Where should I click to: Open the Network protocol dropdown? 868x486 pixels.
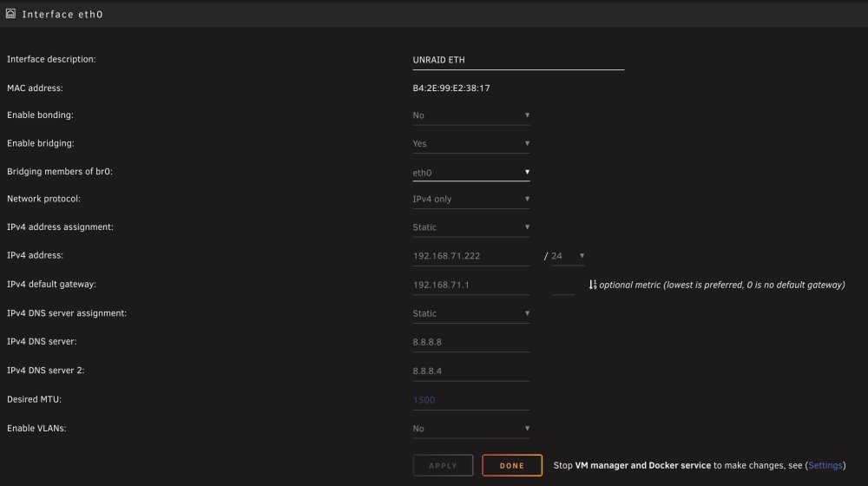coord(471,200)
